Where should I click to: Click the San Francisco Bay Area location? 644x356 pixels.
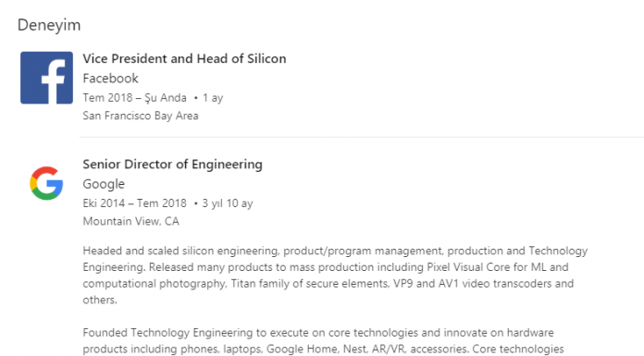(141, 116)
